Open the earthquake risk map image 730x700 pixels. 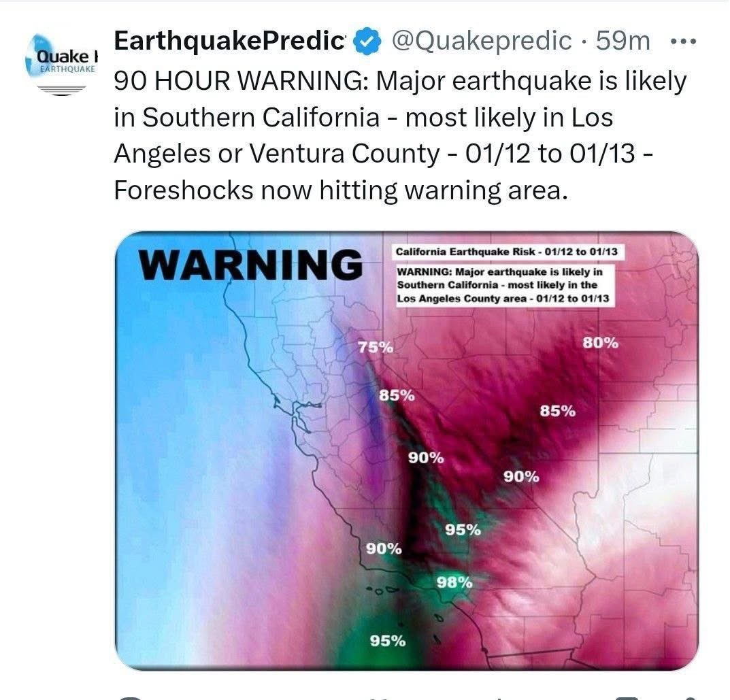[x=406, y=450]
